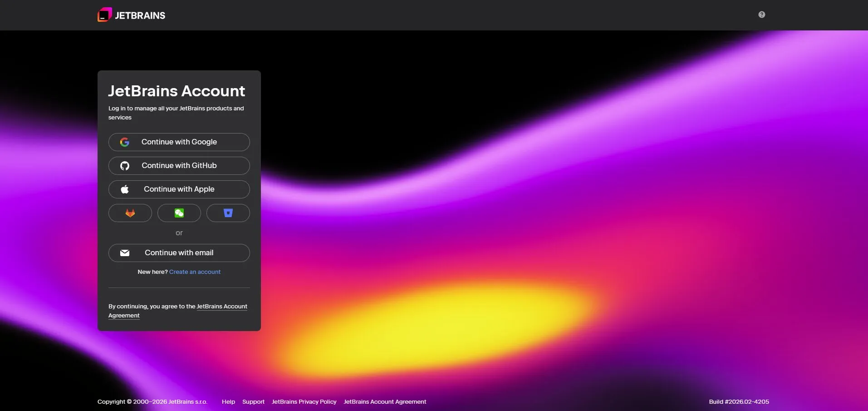
Task: Continue with Apple sign-in
Action: (179, 189)
